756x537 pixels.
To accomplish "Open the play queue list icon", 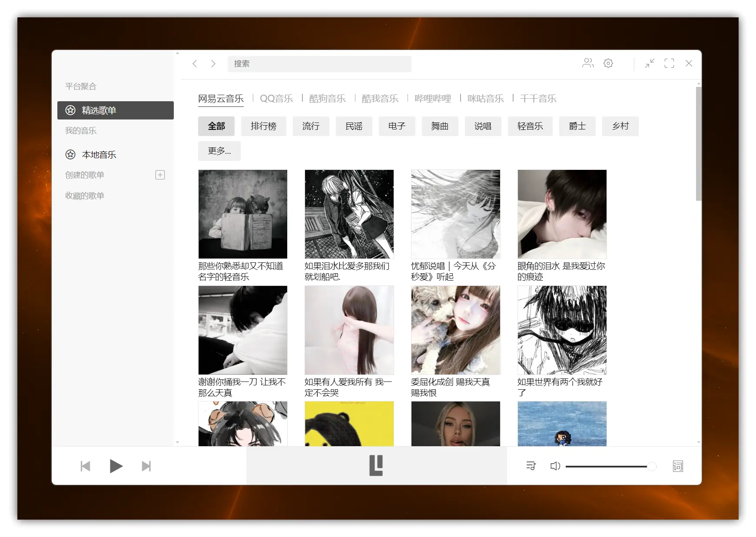I will pos(531,466).
